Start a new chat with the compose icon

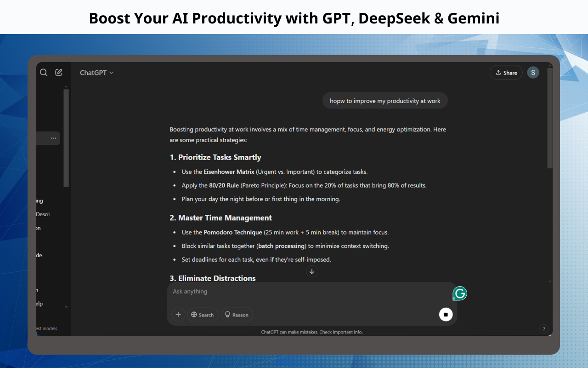pos(59,72)
